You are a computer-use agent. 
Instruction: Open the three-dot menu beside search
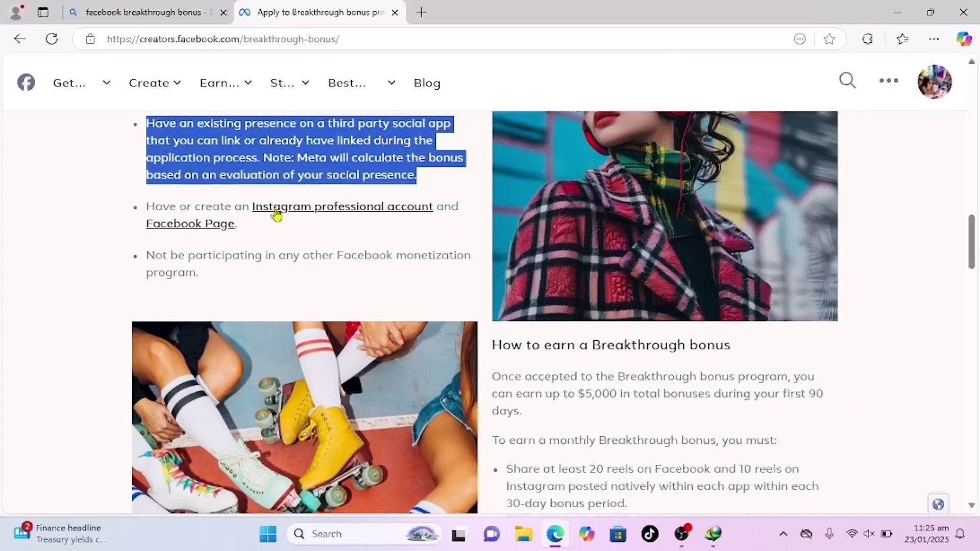point(888,81)
